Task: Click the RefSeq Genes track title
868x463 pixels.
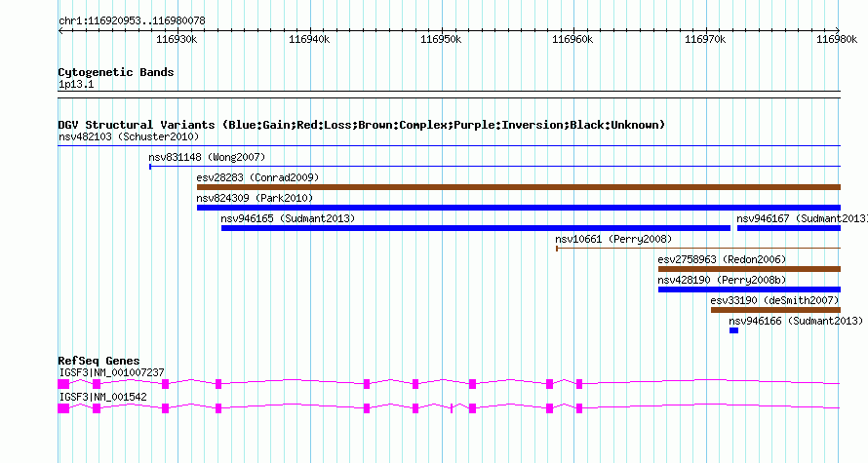Action: click(99, 361)
